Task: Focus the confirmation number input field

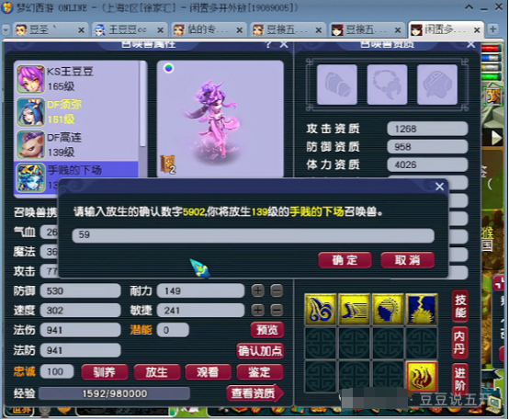Action: [253, 235]
